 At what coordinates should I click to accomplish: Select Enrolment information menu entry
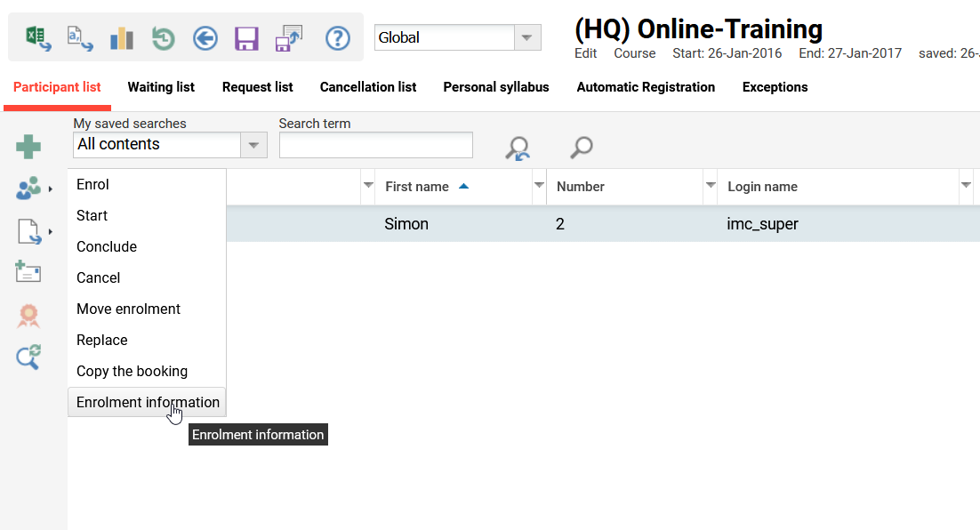tap(148, 402)
